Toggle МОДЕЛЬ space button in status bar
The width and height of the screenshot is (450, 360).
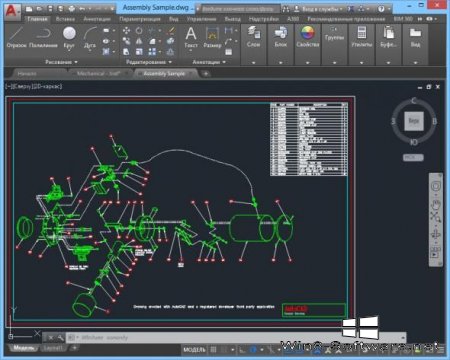[x=194, y=350]
